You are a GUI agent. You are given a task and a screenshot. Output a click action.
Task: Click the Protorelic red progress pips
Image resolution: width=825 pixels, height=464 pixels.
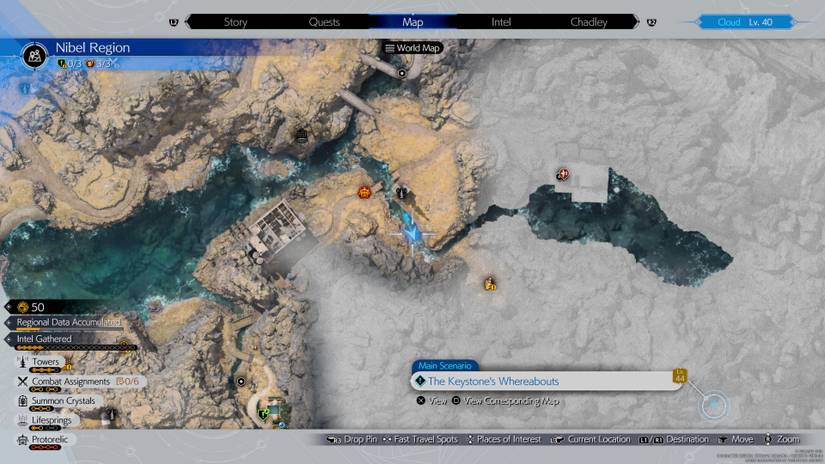point(45,447)
